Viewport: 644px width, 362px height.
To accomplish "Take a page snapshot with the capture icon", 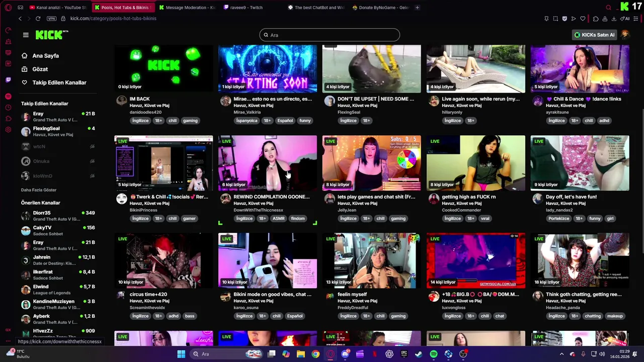I will coord(555,19).
